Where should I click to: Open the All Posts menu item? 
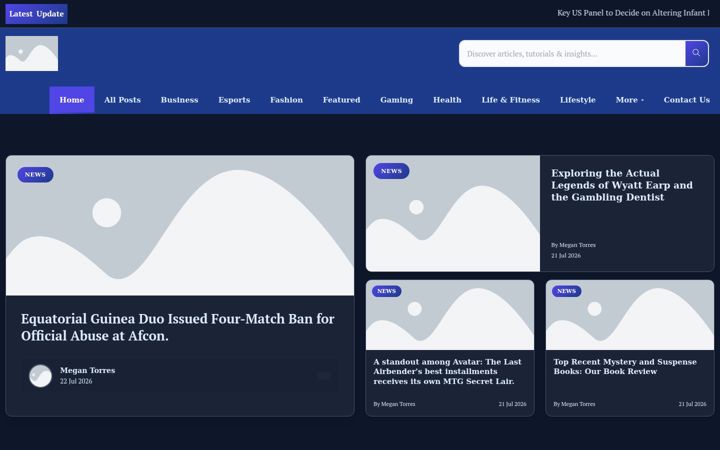(122, 100)
